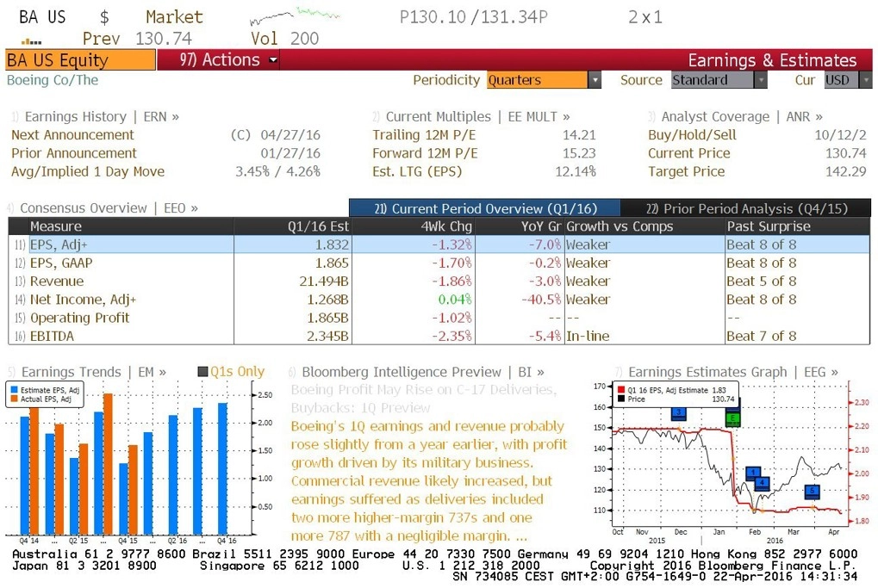Click the intraday price sparkline chart

[x=295, y=15]
